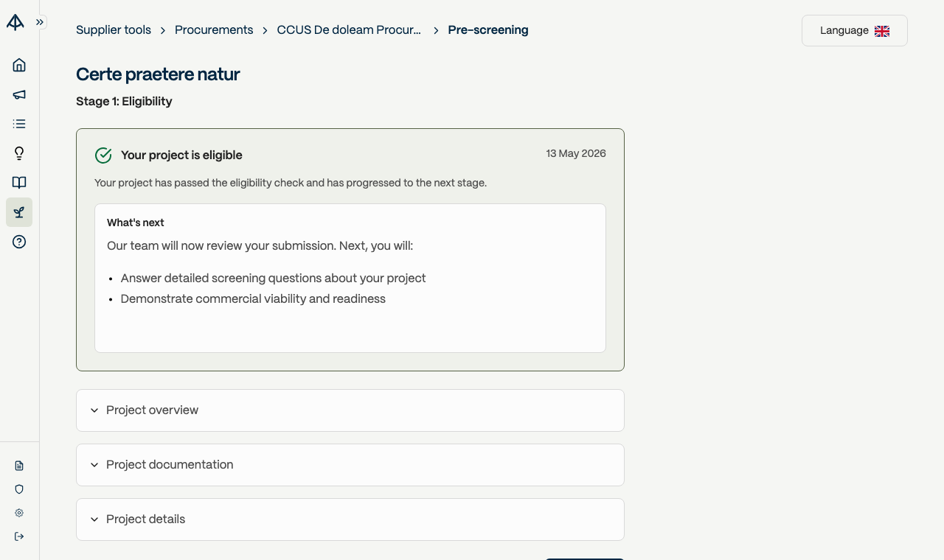944x560 pixels.
Task: Open the open-book icon in sidebar
Action: tap(19, 183)
